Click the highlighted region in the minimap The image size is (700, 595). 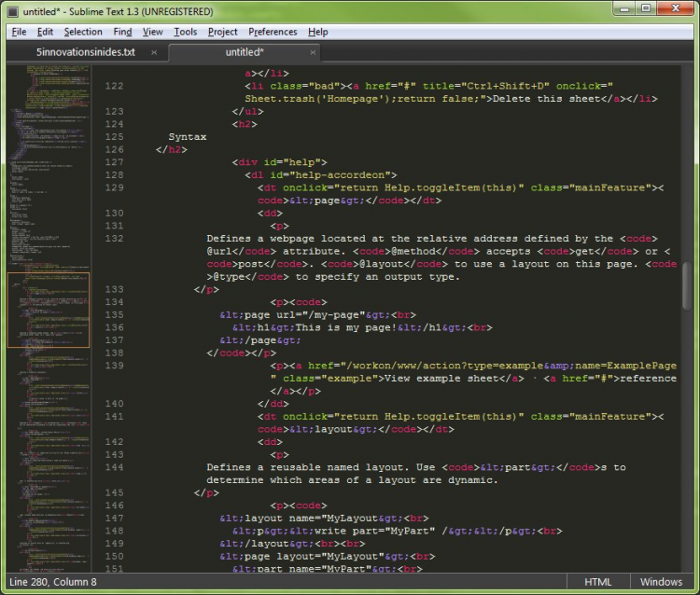tap(49, 310)
